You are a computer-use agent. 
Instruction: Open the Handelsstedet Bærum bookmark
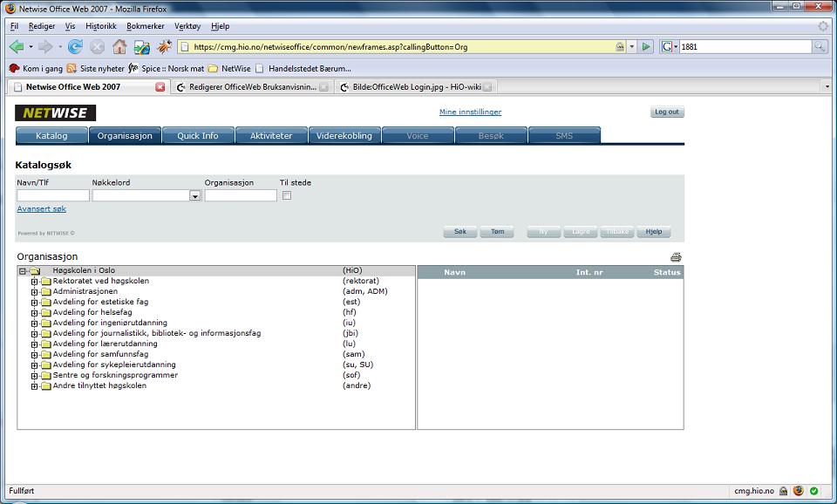click(x=303, y=68)
